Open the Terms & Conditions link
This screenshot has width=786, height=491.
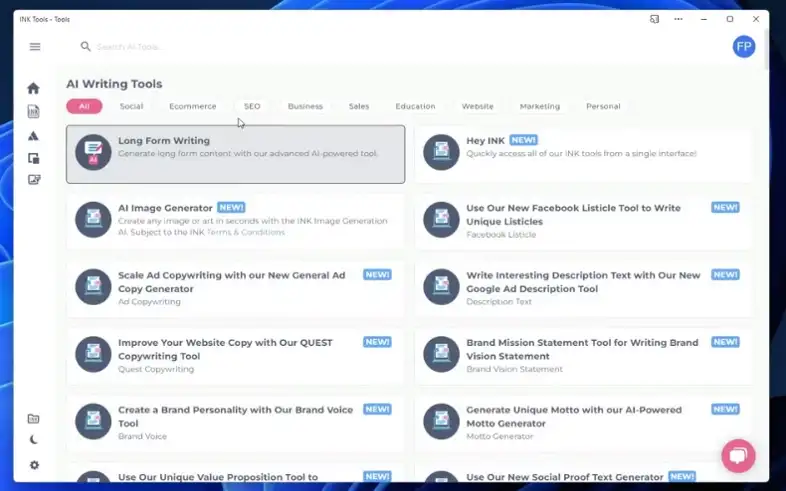point(246,232)
